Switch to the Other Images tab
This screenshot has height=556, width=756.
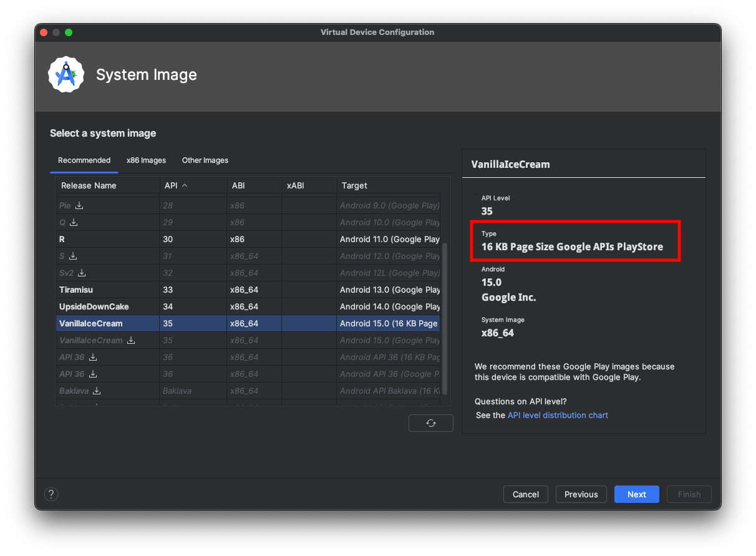(205, 160)
